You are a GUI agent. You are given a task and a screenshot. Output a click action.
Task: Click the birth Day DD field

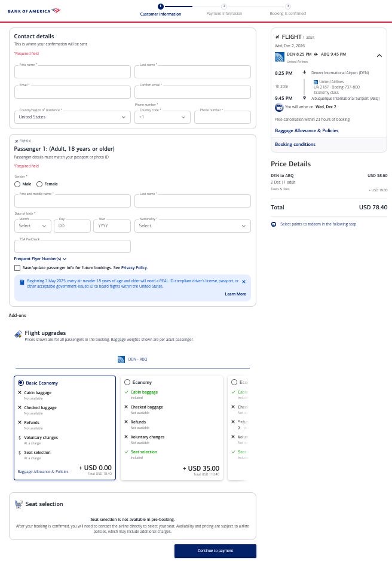72,225
